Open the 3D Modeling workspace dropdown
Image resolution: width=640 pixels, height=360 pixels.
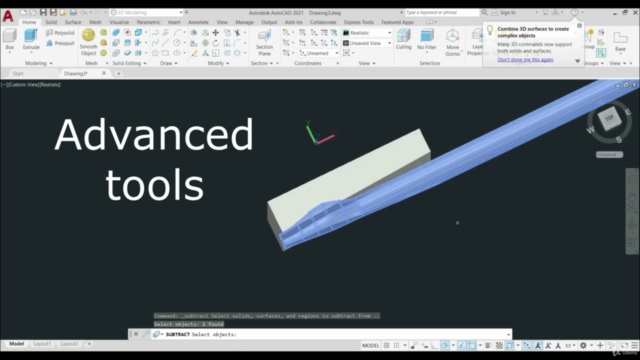[147, 13]
